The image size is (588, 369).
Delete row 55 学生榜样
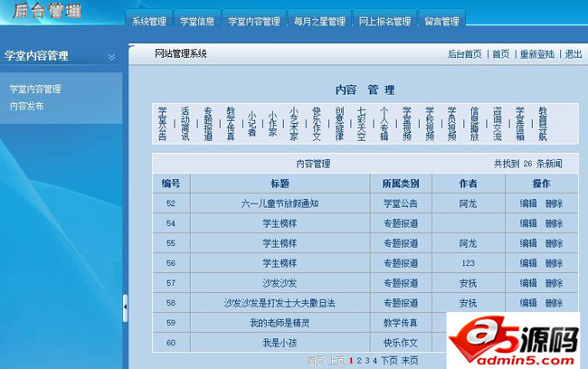555,243
